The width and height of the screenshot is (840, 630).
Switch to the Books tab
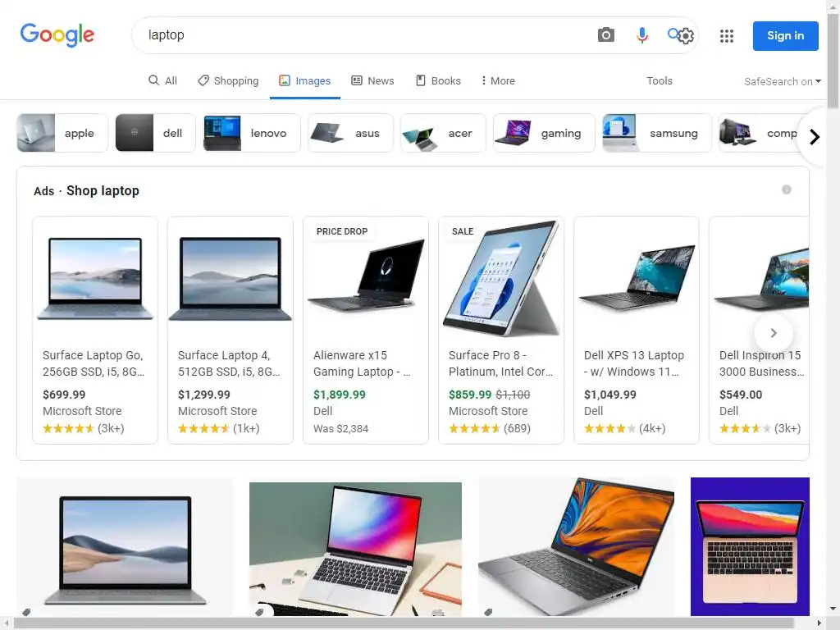[x=438, y=80]
